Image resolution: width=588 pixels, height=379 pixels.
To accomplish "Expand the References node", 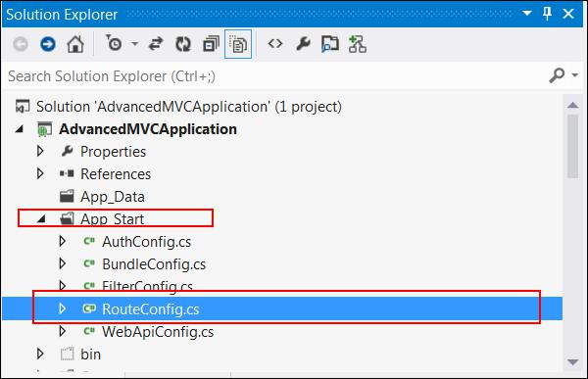I will coord(40,173).
